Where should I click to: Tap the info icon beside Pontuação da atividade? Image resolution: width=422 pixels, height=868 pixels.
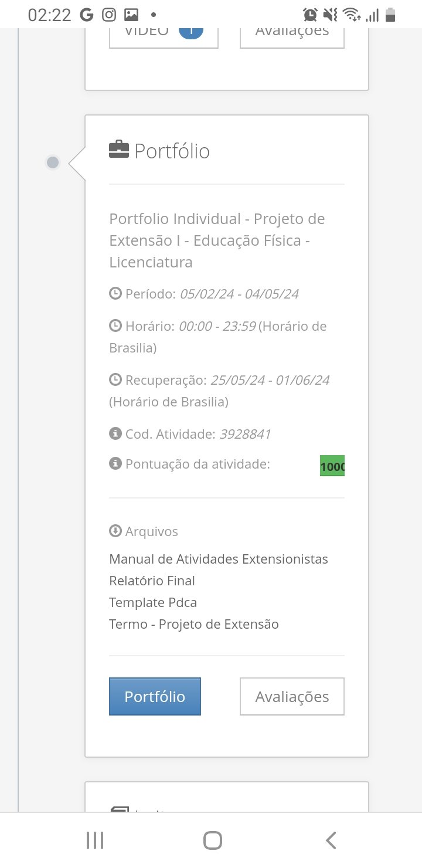[x=115, y=464]
